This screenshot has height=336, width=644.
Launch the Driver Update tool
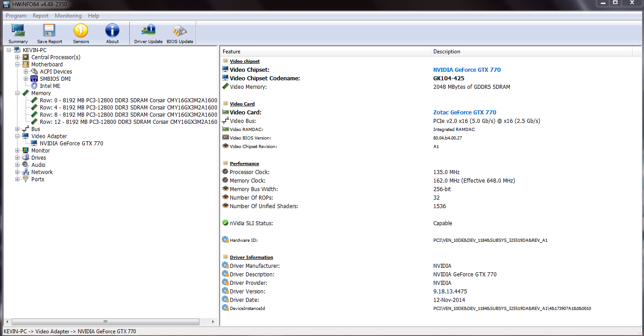[x=148, y=34]
